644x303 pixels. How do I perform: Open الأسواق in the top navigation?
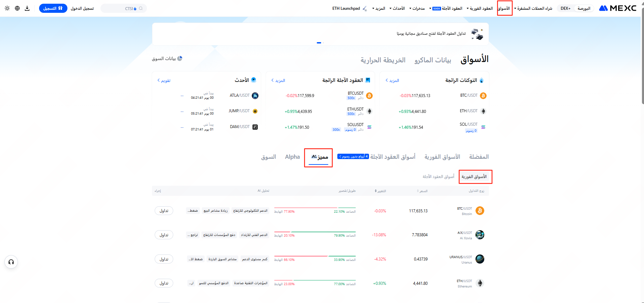pos(504,8)
